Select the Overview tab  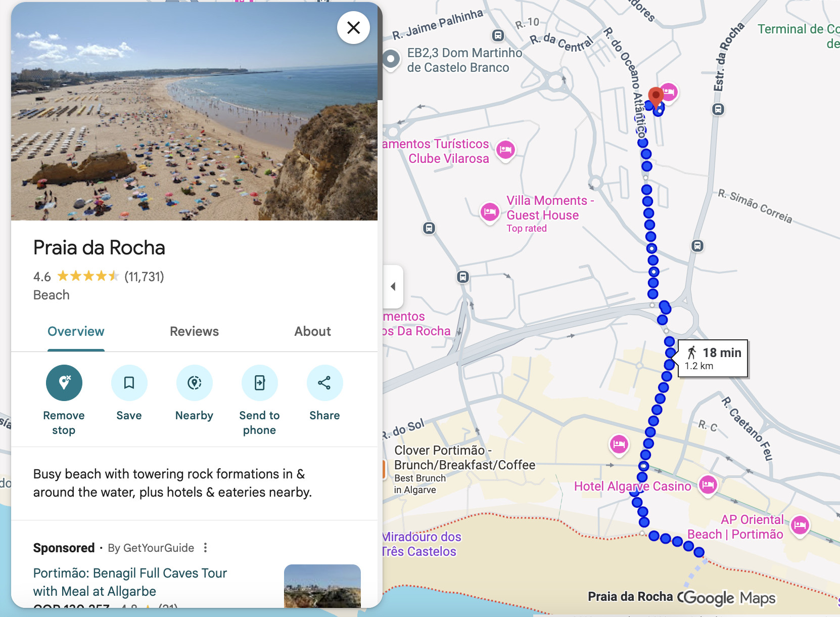[76, 331]
